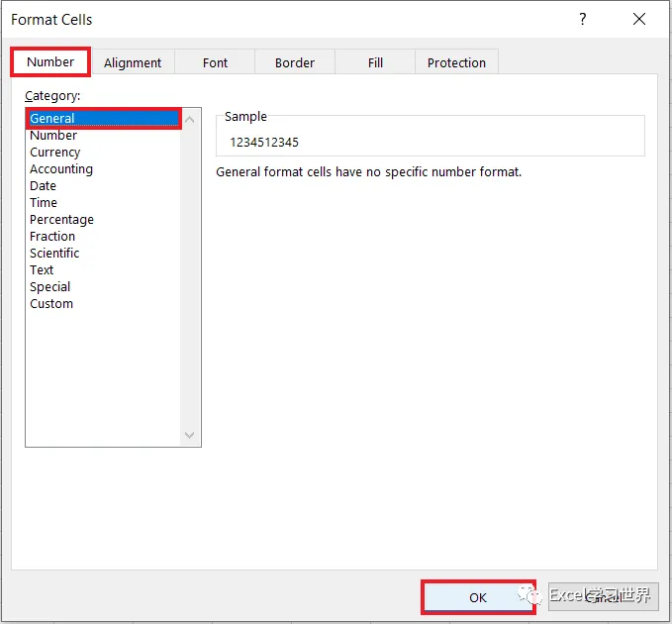Pick the Fraction category
Image resolution: width=672 pixels, height=624 pixels.
pyautogui.click(x=104, y=237)
